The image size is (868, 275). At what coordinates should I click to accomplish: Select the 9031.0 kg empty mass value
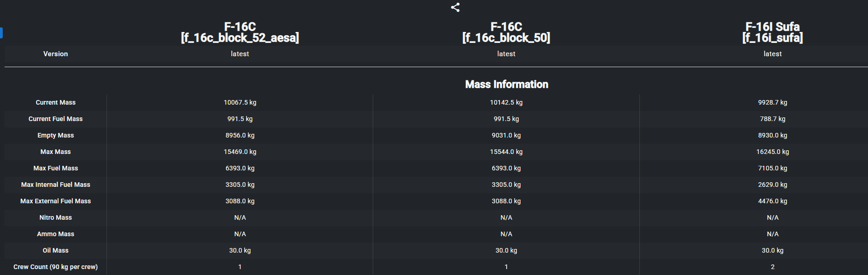coord(506,135)
